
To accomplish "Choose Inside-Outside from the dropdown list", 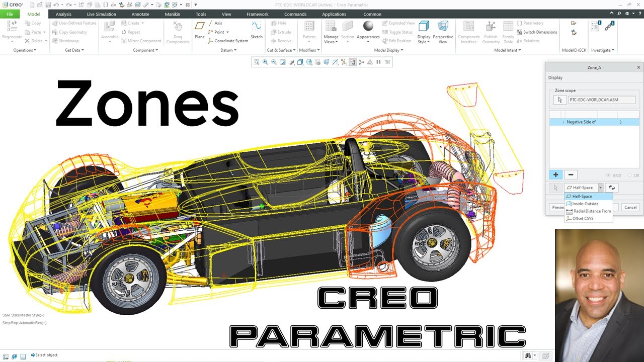I will (x=589, y=204).
